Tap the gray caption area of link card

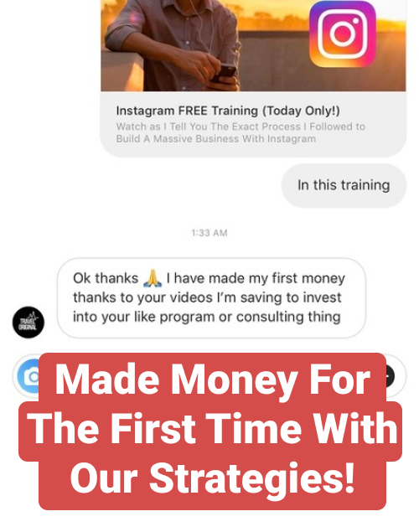(x=253, y=124)
